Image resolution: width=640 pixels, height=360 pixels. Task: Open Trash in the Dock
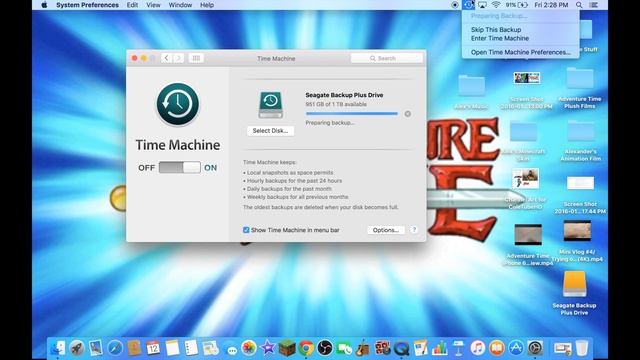click(x=582, y=348)
